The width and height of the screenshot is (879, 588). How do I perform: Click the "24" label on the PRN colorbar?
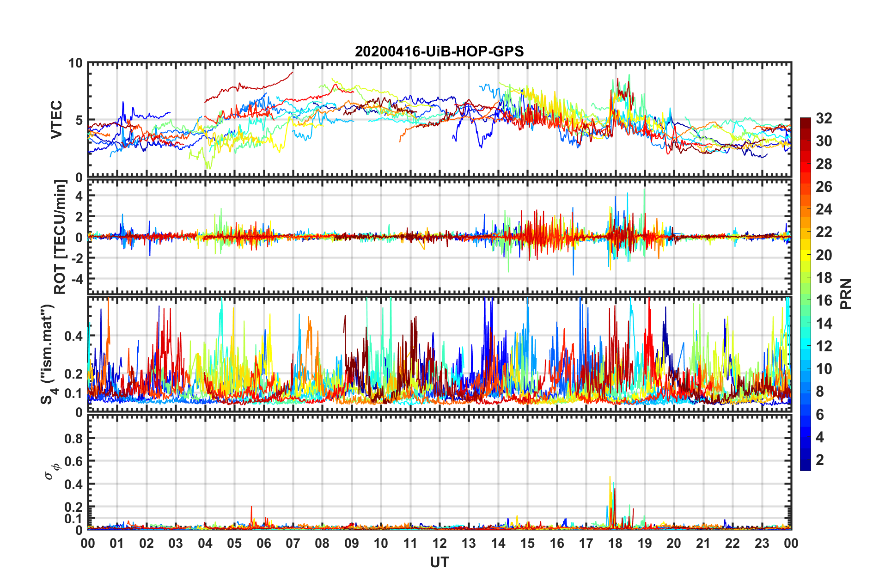[823, 209]
